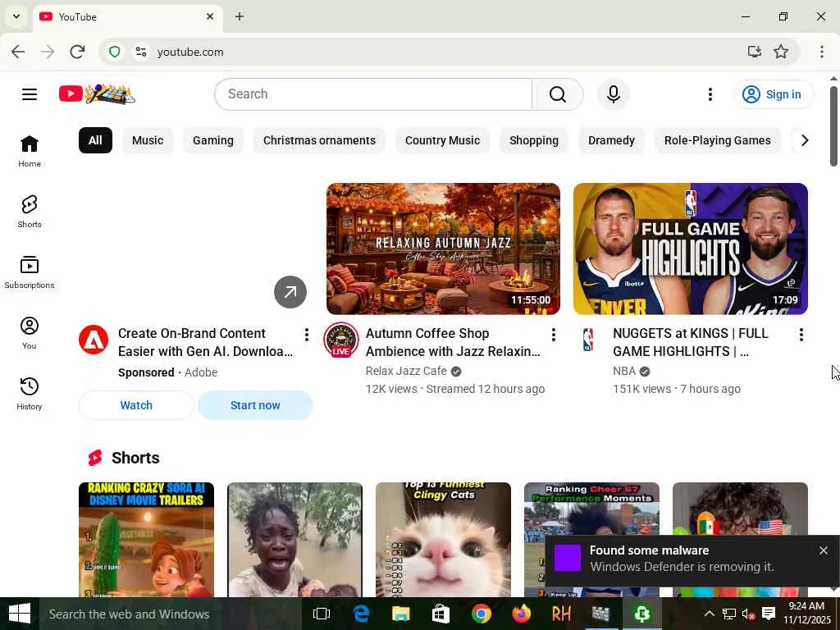This screenshot has height=630, width=840.
Task: Click the Adobe channel avatar
Action: 94,340
